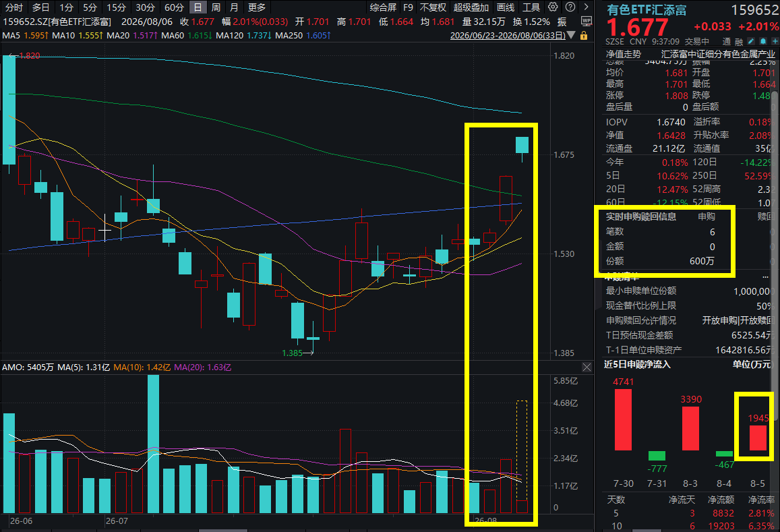Screen dimensions: 780x532
Task: Open the 工具 tools menu
Action: click(x=531, y=7)
